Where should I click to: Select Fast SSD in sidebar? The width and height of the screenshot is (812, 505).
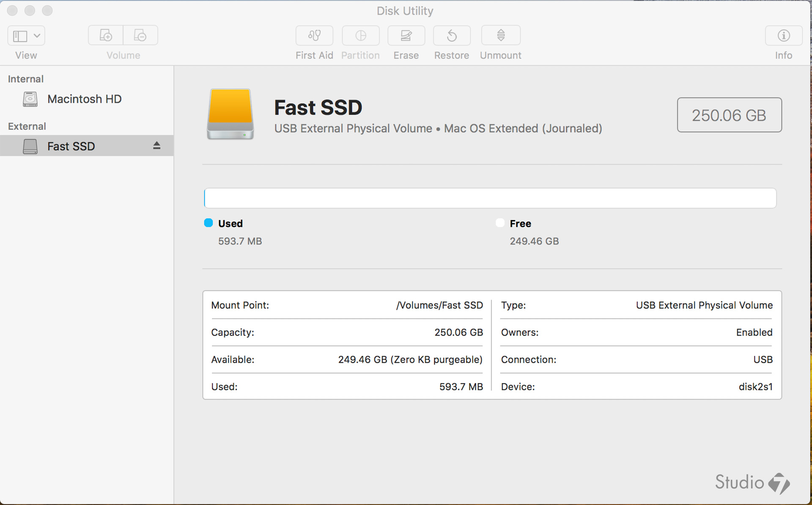pos(87,146)
